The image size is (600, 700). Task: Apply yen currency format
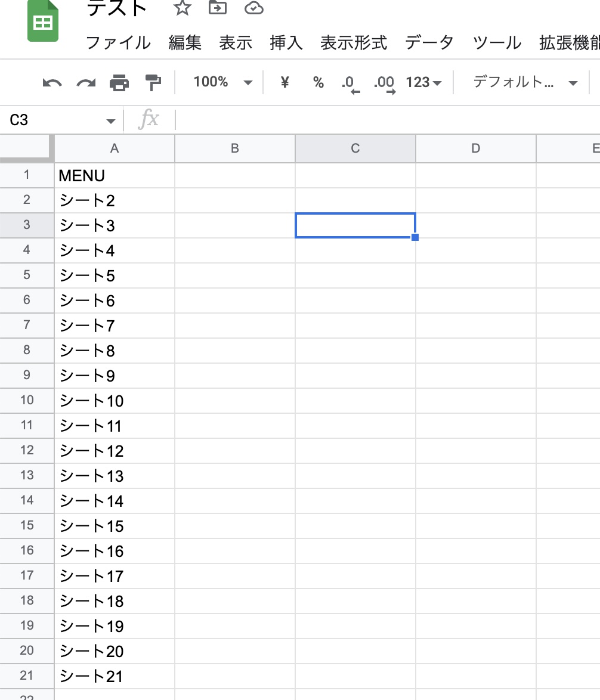tap(284, 82)
